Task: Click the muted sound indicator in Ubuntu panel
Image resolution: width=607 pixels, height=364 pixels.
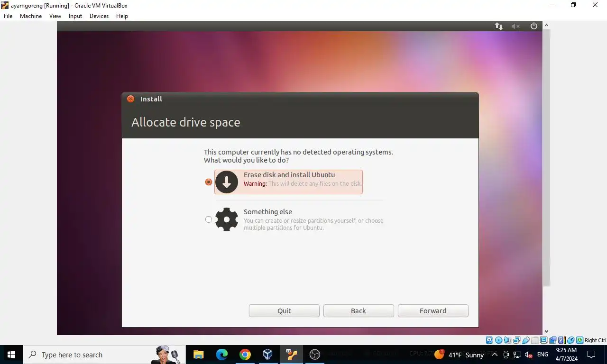Action: [515, 27]
